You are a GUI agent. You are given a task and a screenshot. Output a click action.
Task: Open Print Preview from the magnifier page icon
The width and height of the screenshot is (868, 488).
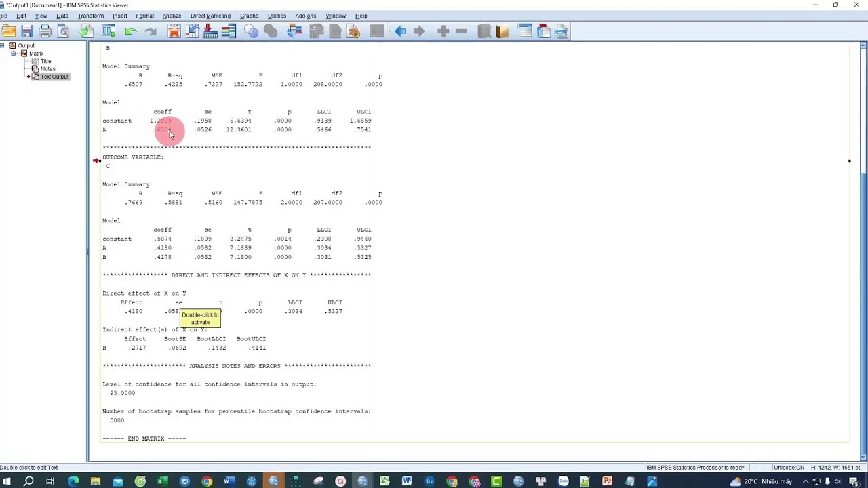[64, 31]
